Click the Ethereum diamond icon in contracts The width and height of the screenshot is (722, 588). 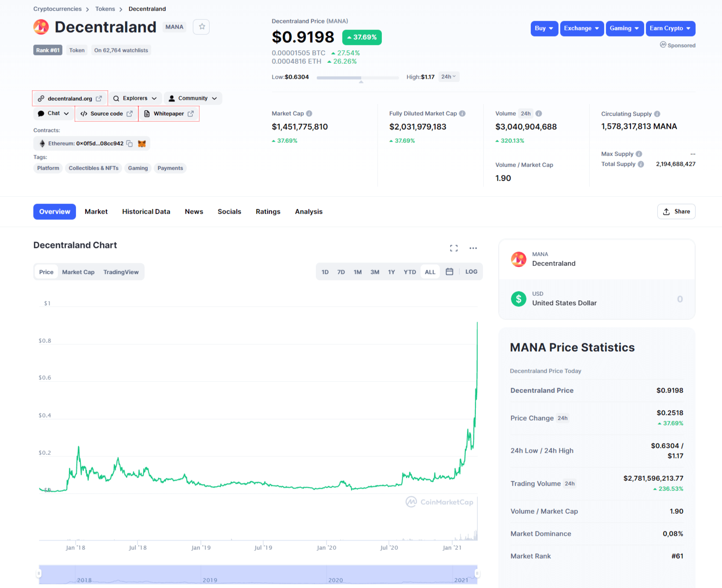[x=42, y=144]
